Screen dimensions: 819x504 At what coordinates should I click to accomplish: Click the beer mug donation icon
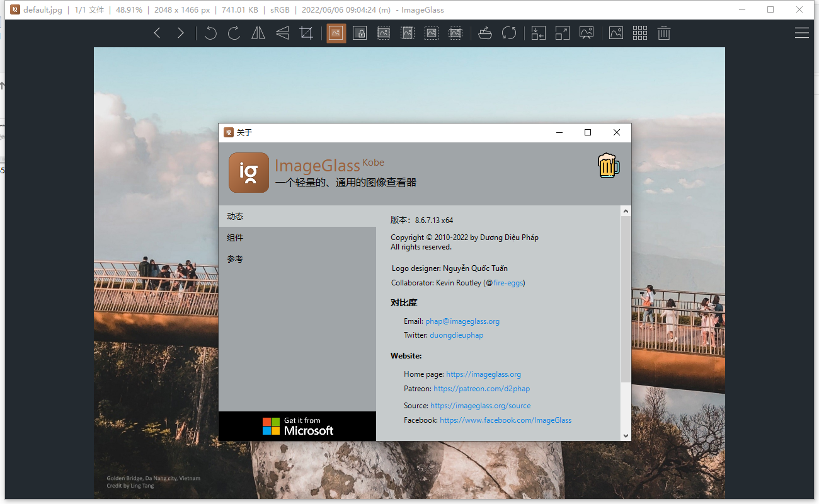click(x=608, y=166)
